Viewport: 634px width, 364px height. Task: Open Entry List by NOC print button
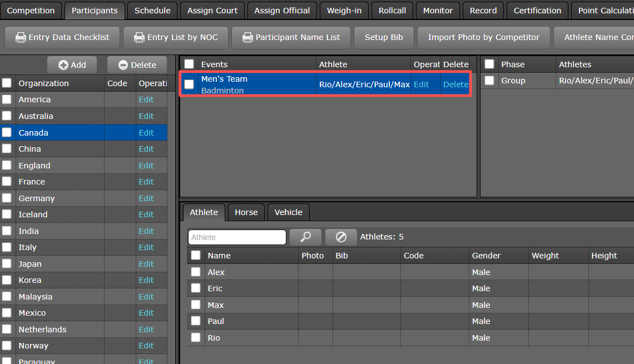coord(175,38)
